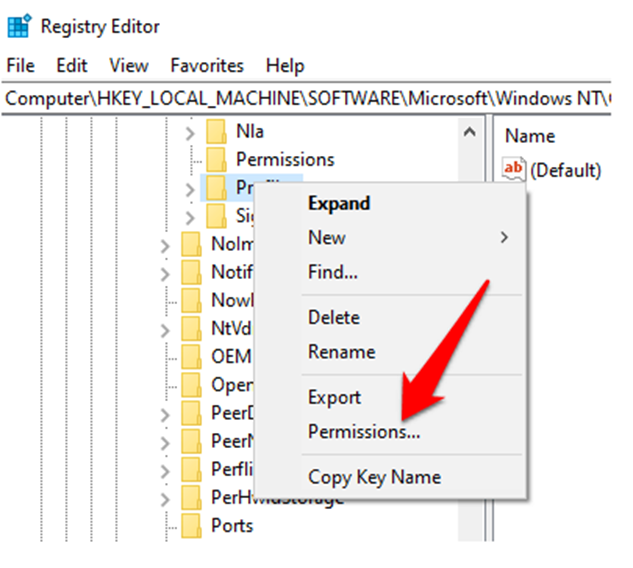
Task: Click the registry path address bar
Action: 306,99
